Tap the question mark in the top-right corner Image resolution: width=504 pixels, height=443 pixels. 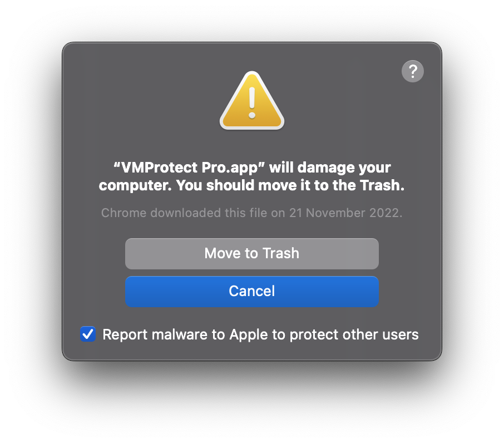coord(412,71)
